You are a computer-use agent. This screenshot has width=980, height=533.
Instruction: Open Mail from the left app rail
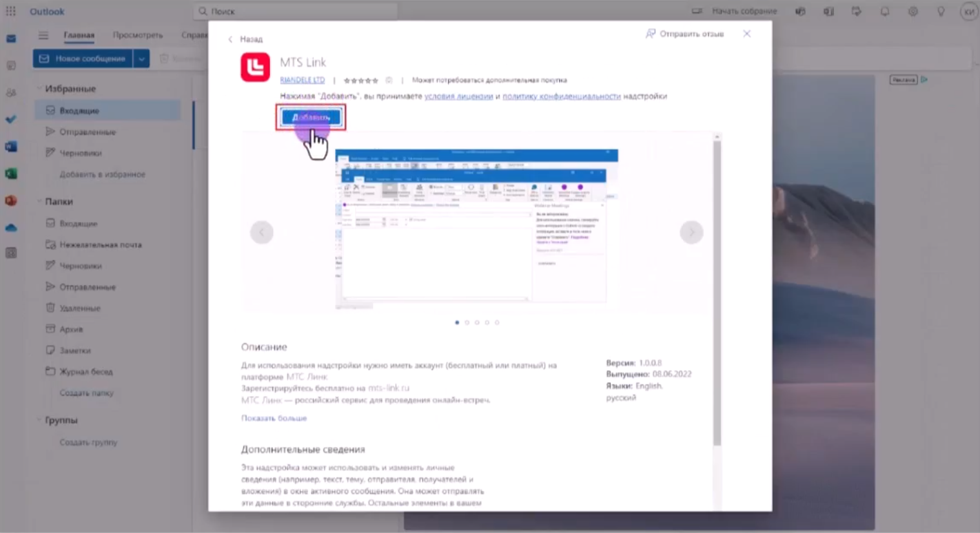click(x=11, y=39)
